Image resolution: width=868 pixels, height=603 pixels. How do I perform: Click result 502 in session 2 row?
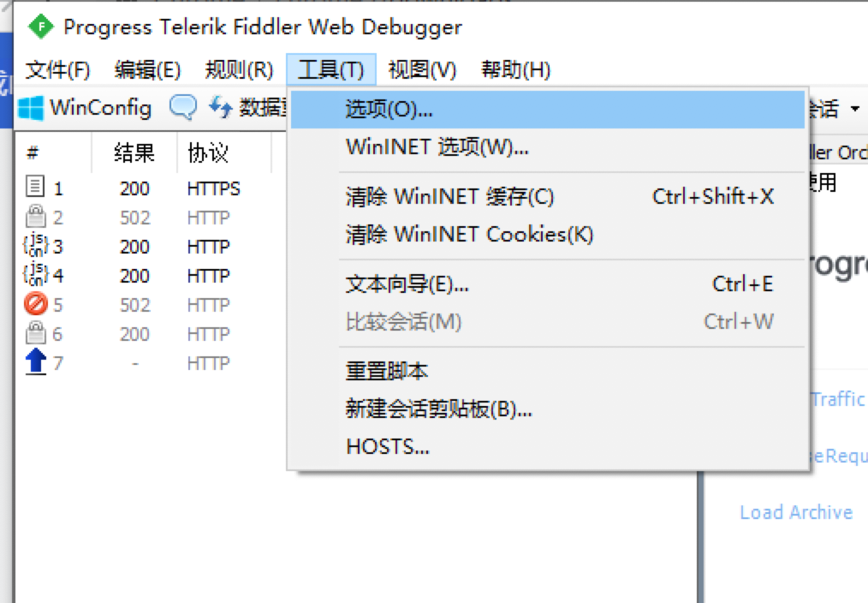(135, 218)
